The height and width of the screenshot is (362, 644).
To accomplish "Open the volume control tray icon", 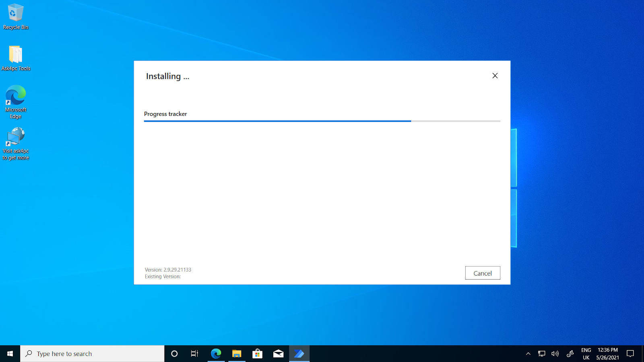I will (x=555, y=354).
